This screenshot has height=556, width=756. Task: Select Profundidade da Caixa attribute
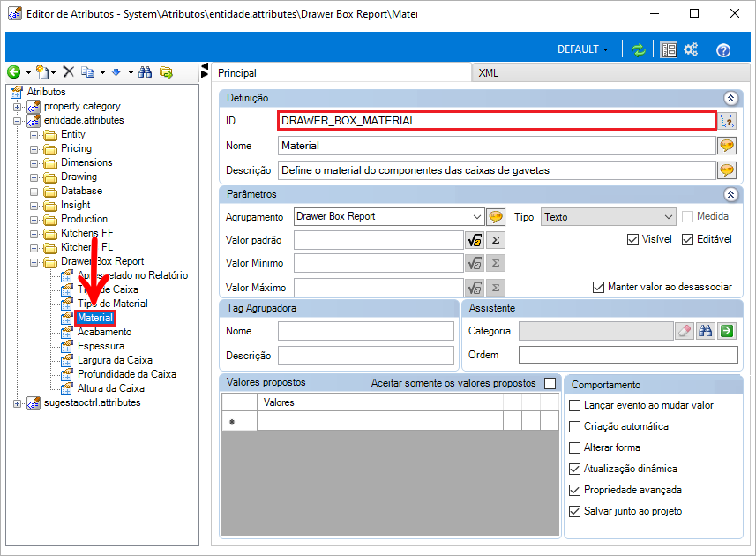pyautogui.click(x=127, y=373)
